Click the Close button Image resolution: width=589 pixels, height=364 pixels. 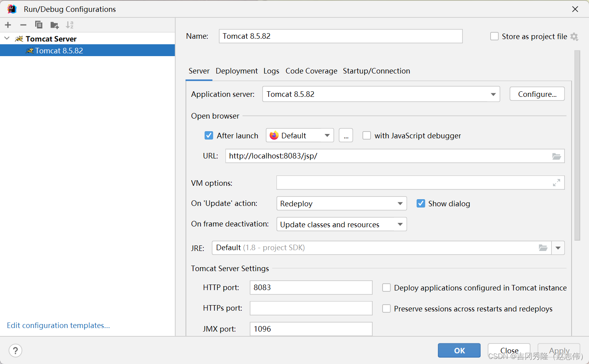[509, 351]
